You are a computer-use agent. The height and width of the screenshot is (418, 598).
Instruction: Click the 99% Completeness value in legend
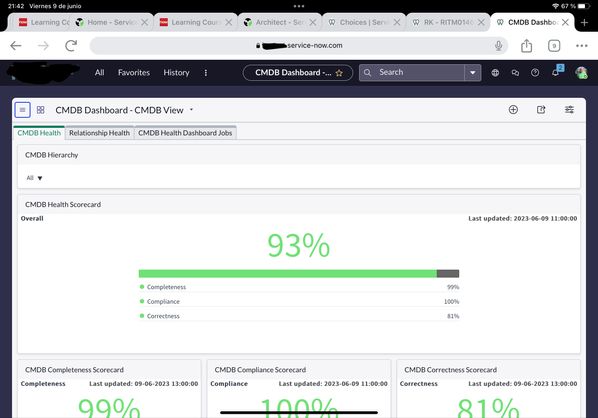[453, 287]
